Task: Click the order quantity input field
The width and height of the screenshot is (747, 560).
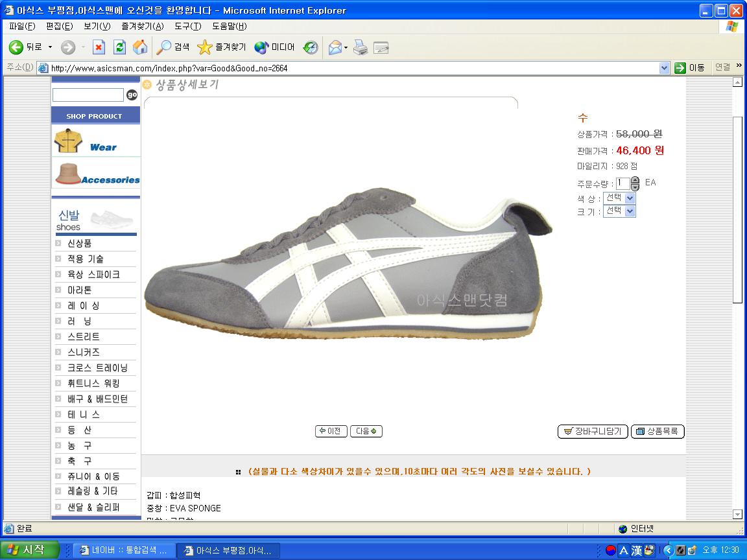Action: click(623, 183)
